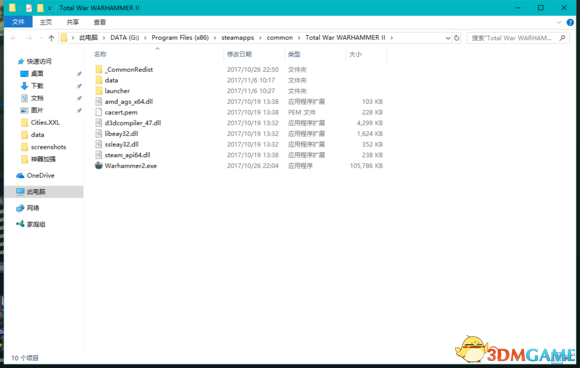This screenshot has height=368, width=580.
Task: Open the quick access toolbar dropdown arrow
Action: point(49,8)
